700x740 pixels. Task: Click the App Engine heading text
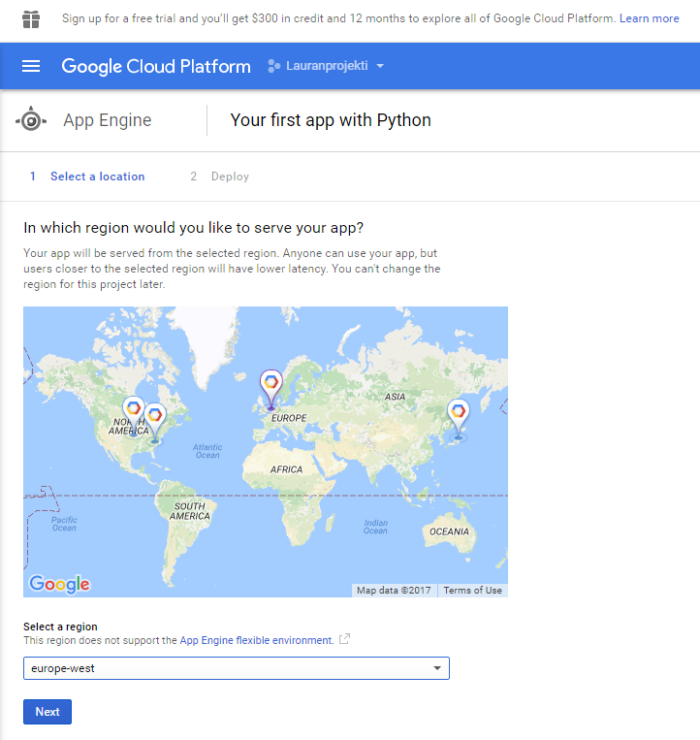click(108, 120)
